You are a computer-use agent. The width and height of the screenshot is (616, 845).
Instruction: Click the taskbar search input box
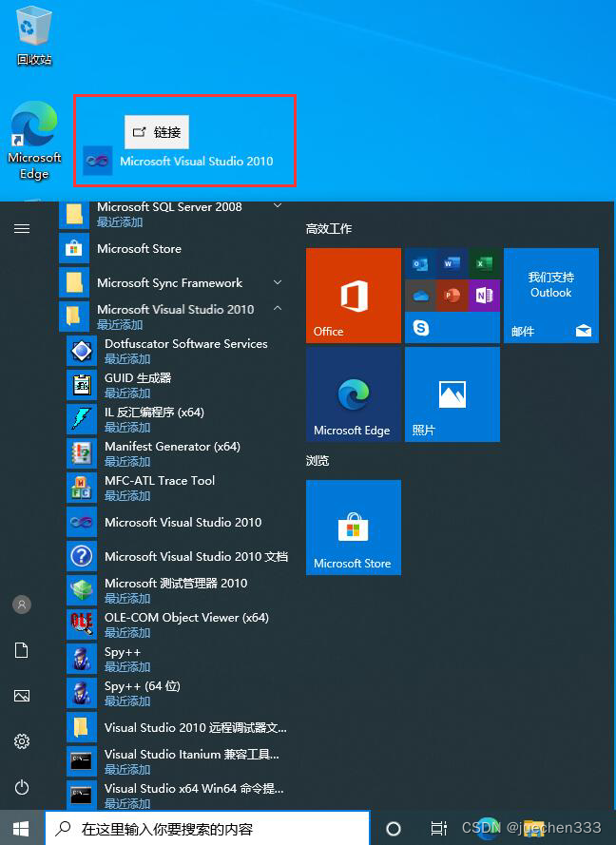pyautogui.click(x=207, y=828)
